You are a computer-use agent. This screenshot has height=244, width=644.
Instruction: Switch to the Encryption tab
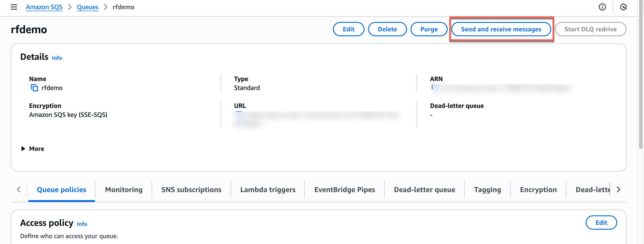538,189
